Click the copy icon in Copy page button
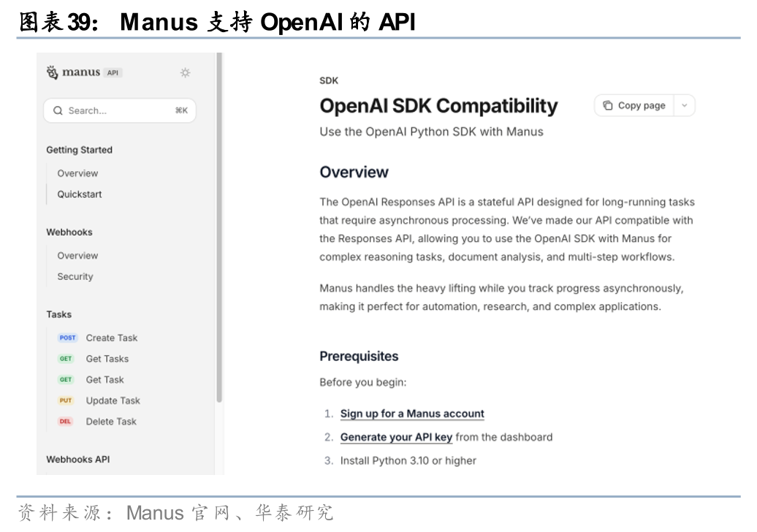 608,105
